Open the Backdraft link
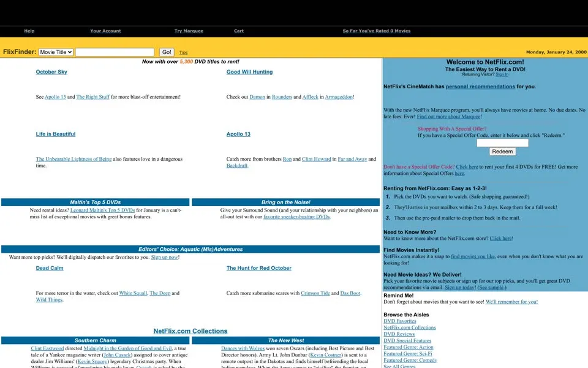 tap(237, 166)
